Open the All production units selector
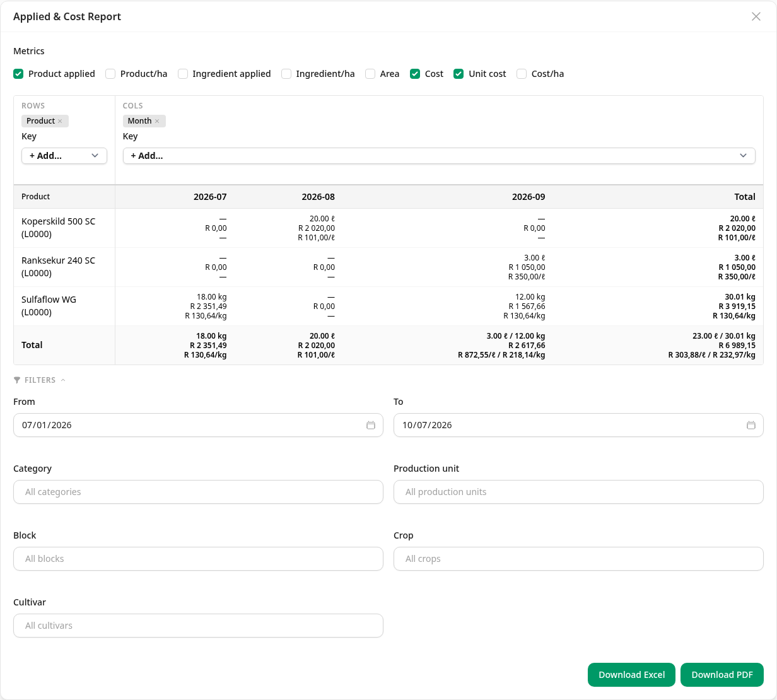The height and width of the screenshot is (700, 777). (578, 492)
